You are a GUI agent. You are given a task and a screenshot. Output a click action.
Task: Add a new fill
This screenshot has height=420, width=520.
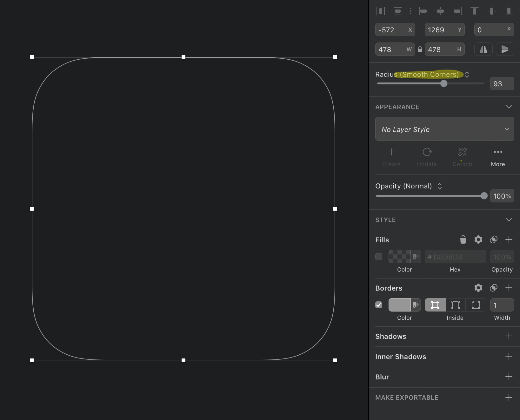click(509, 240)
